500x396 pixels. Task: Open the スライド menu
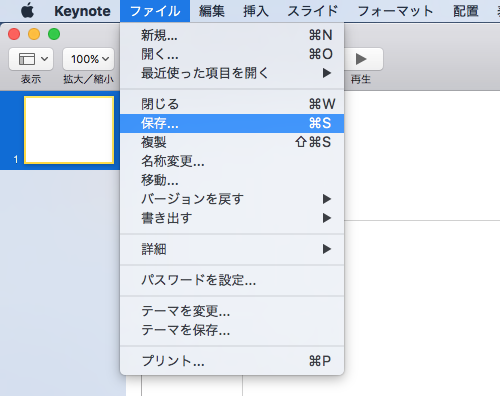pos(313,11)
